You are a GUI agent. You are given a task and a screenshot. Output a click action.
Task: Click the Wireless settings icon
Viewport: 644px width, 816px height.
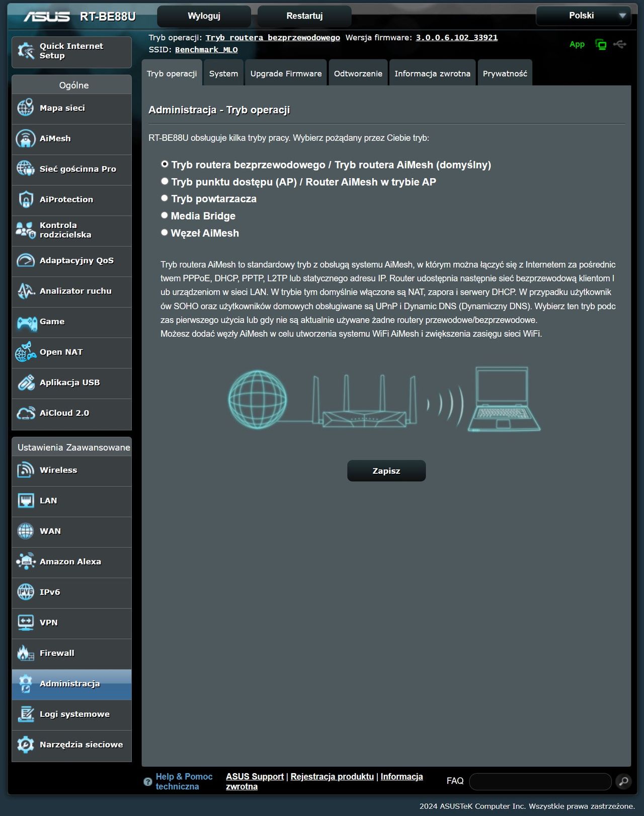coord(25,470)
